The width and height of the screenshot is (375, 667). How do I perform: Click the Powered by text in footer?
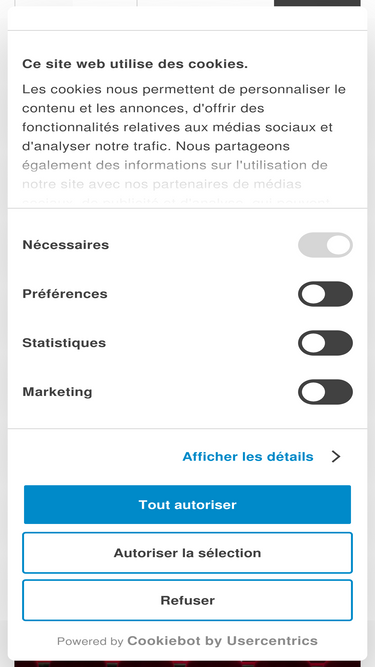click(90, 641)
